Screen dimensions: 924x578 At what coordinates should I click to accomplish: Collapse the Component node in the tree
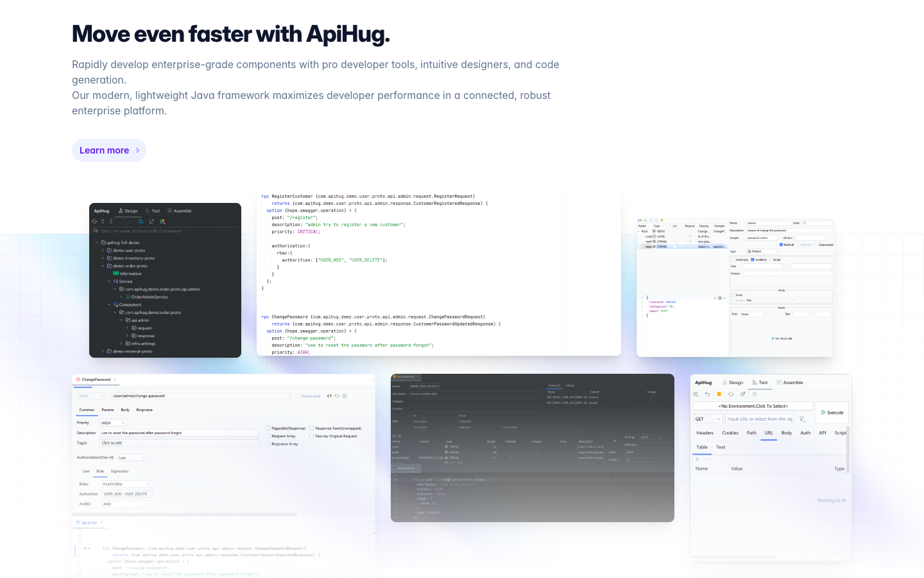tap(109, 304)
